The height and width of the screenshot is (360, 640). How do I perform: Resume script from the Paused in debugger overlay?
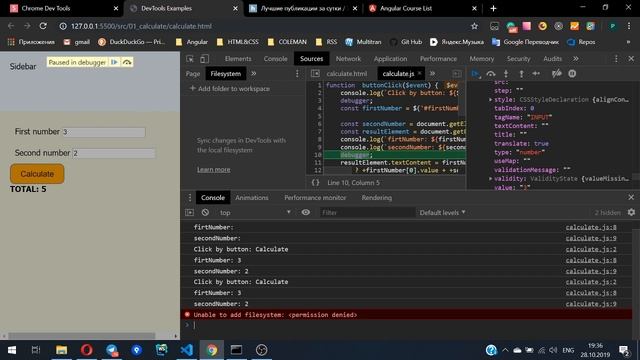(x=114, y=62)
